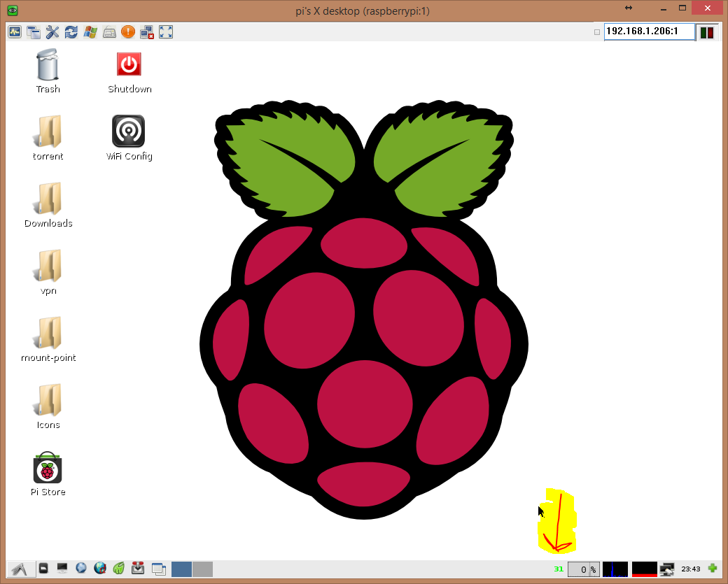Launch the Dillo globe browser icon
This screenshot has width=728, height=584.
click(x=100, y=568)
